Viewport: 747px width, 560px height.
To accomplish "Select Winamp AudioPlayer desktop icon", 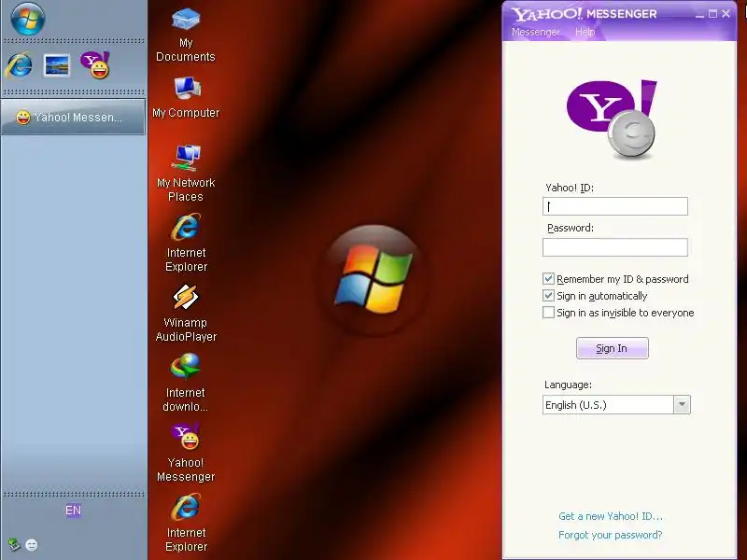I will pos(186,313).
